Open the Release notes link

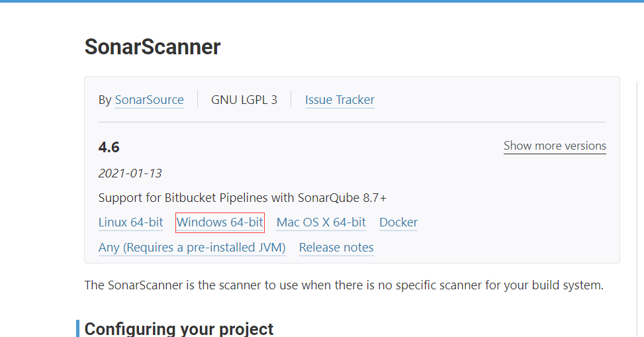pos(336,248)
